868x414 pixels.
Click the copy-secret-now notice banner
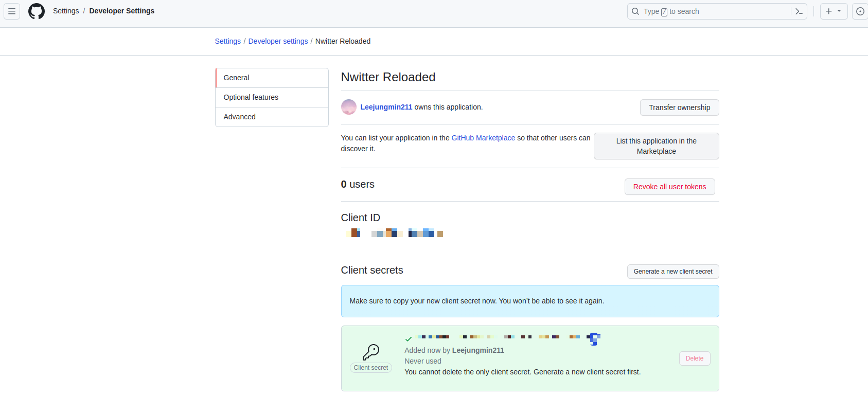tap(530, 301)
